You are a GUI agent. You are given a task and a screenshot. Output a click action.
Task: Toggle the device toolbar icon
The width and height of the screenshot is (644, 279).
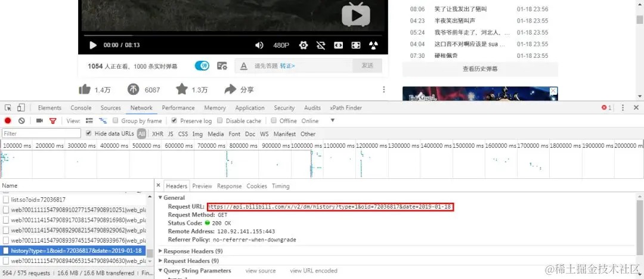tap(21, 108)
